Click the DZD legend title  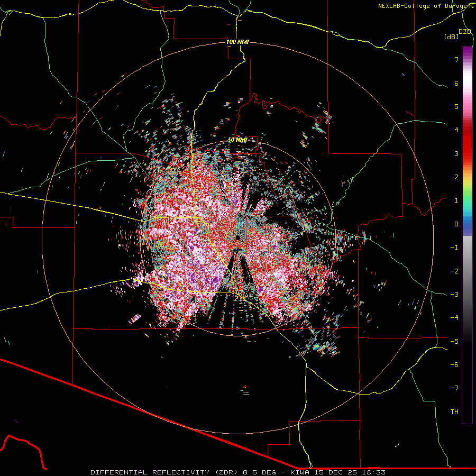465,32
